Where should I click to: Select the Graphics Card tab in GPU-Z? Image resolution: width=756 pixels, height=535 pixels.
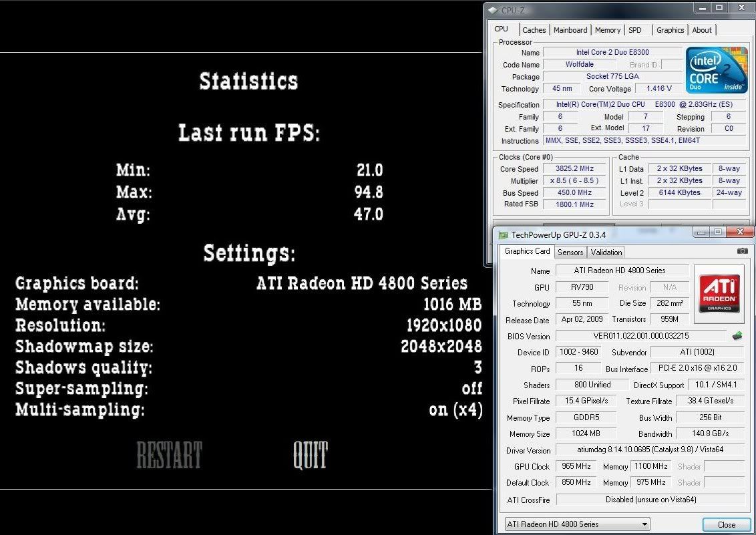tap(527, 251)
